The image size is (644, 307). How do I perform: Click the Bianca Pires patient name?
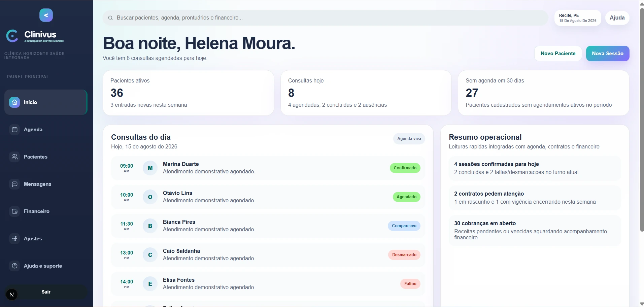179,222
